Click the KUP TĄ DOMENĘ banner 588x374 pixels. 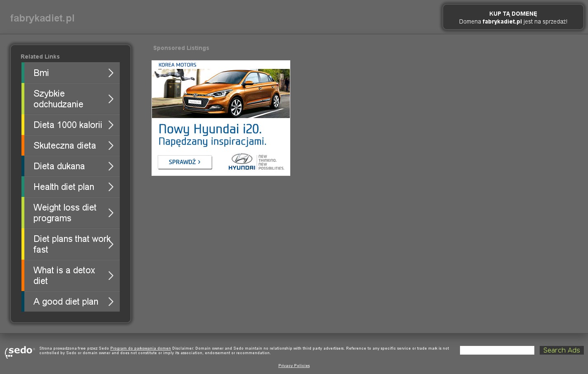tap(513, 17)
